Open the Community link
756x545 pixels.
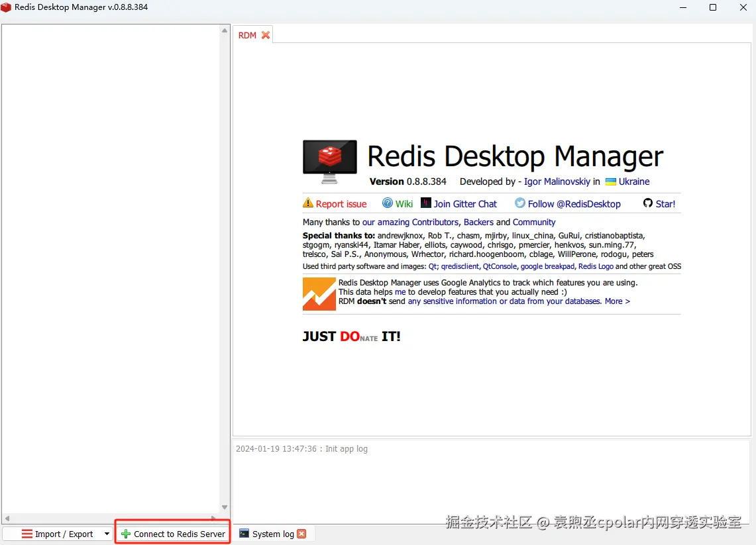[534, 222]
